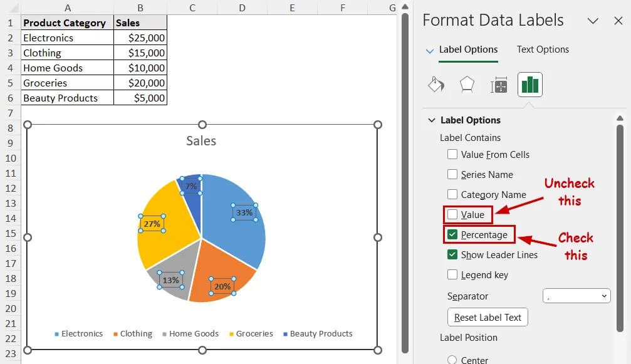Click the Clothing cell in column A
The width and height of the screenshot is (631, 364).
tap(68, 53)
